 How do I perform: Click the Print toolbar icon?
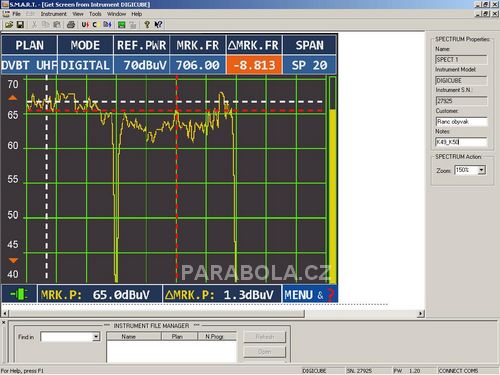pyautogui.click(x=71, y=25)
